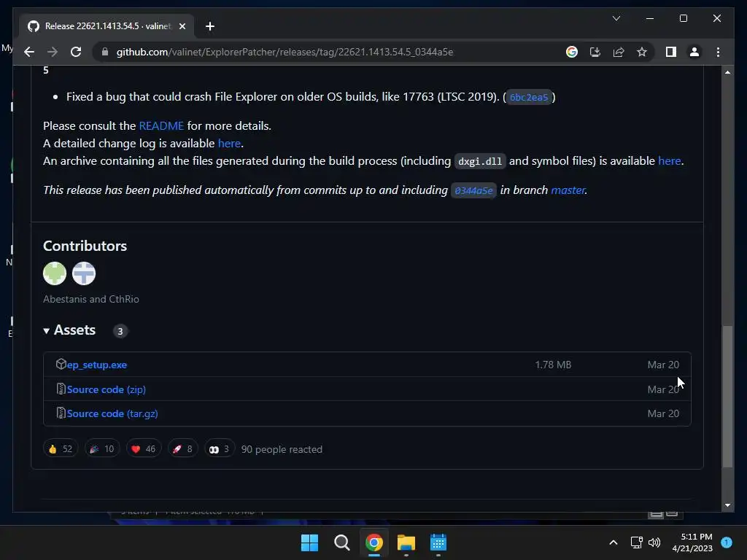This screenshot has height=560, width=747.
Task: Open the detailed change log 'here' link
Action: click(229, 144)
